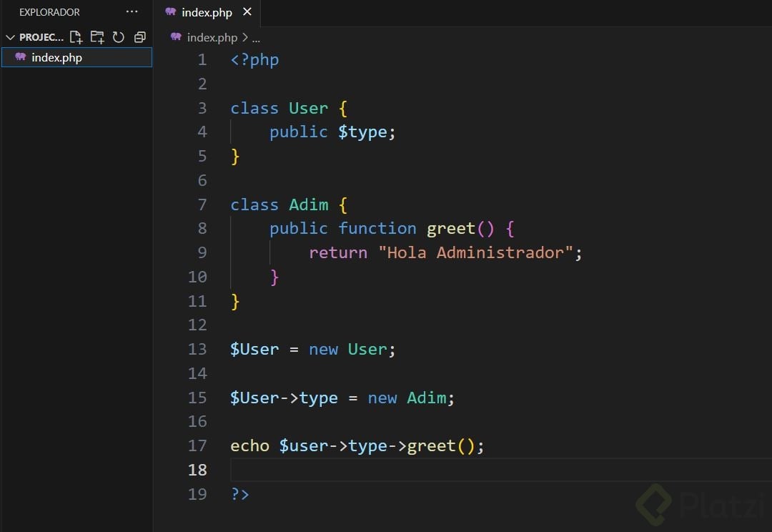Open the breadcrumb ellipsis symbol list
The height and width of the screenshot is (532, 772).
[x=256, y=39]
